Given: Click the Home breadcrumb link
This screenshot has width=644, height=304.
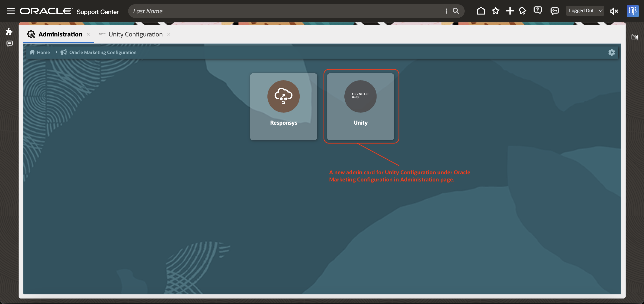Looking at the screenshot, I should click(x=43, y=52).
